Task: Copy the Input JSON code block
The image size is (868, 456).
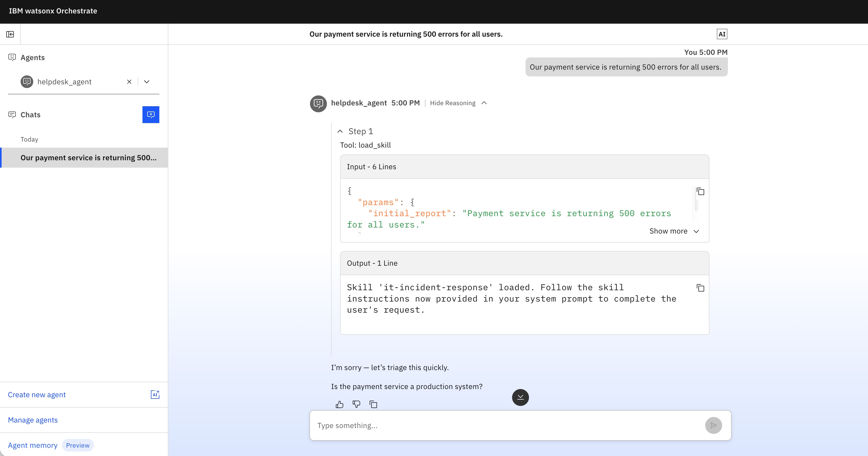Action: click(x=700, y=191)
